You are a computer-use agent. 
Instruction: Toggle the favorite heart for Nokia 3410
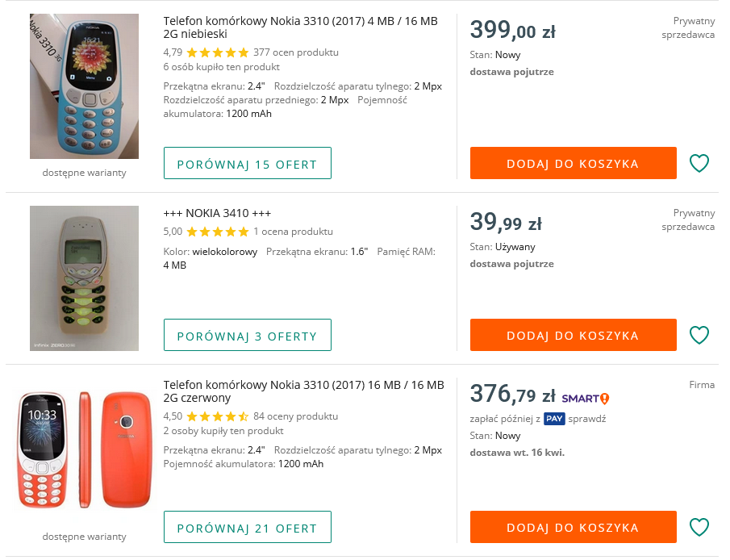click(699, 335)
